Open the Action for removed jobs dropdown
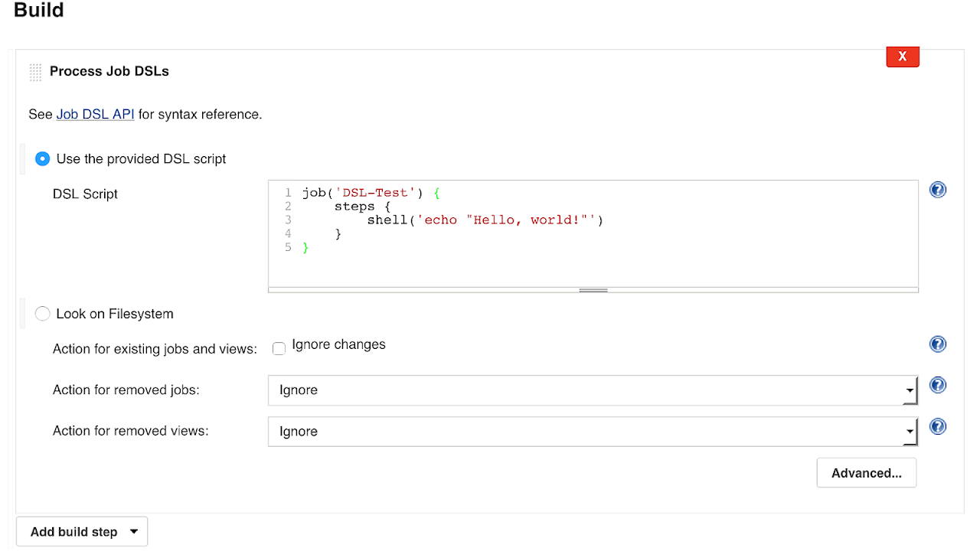The height and width of the screenshot is (551, 980). (x=593, y=390)
